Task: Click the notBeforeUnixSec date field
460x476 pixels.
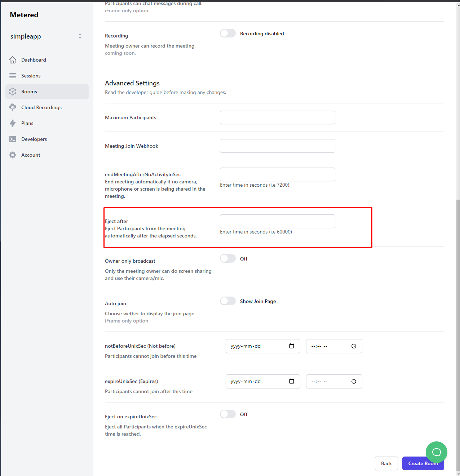Action: [263, 346]
